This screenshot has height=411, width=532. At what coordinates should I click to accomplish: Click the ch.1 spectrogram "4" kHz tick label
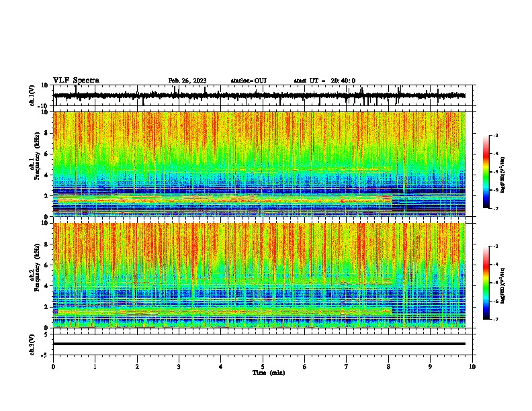click(x=46, y=175)
